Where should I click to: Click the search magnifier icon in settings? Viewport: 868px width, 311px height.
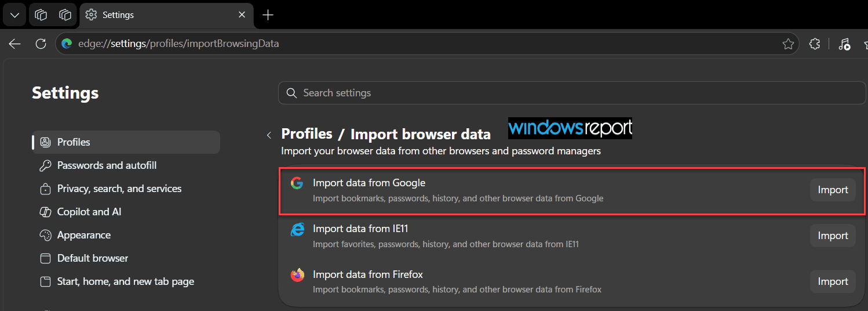click(x=291, y=93)
